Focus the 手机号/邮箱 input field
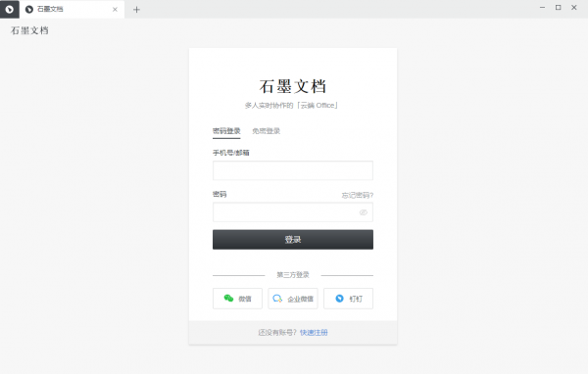 pyautogui.click(x=292, y=170)
